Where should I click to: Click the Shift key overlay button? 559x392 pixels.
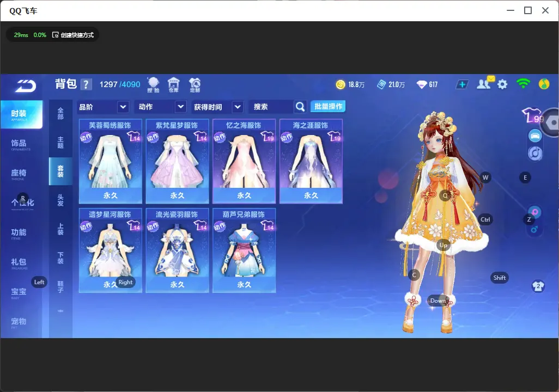point(499,278)
